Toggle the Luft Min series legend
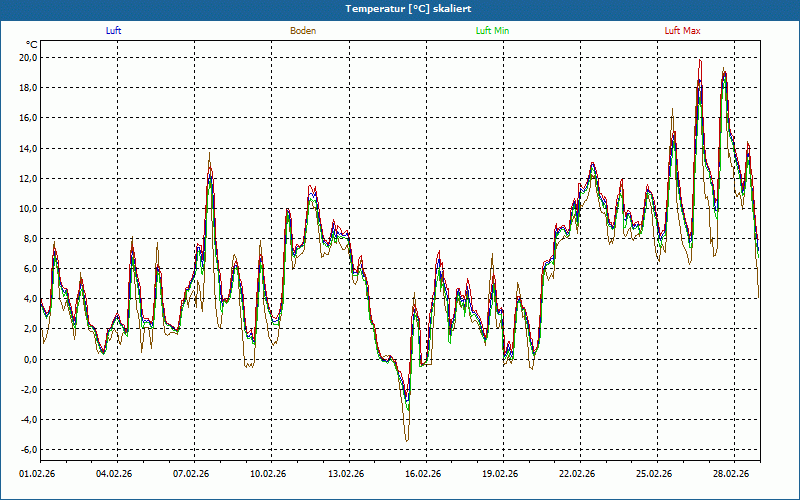Viewport: 800px width, 500px height. pos(492,31)
